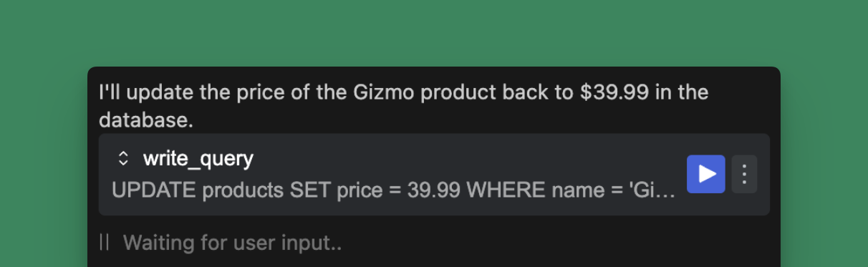
Task: Click the green background outside the chat panel
Action: click(430, 32)
